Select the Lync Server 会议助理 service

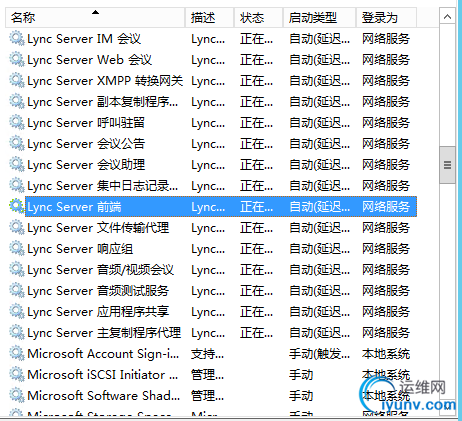(x=86, y=165)
